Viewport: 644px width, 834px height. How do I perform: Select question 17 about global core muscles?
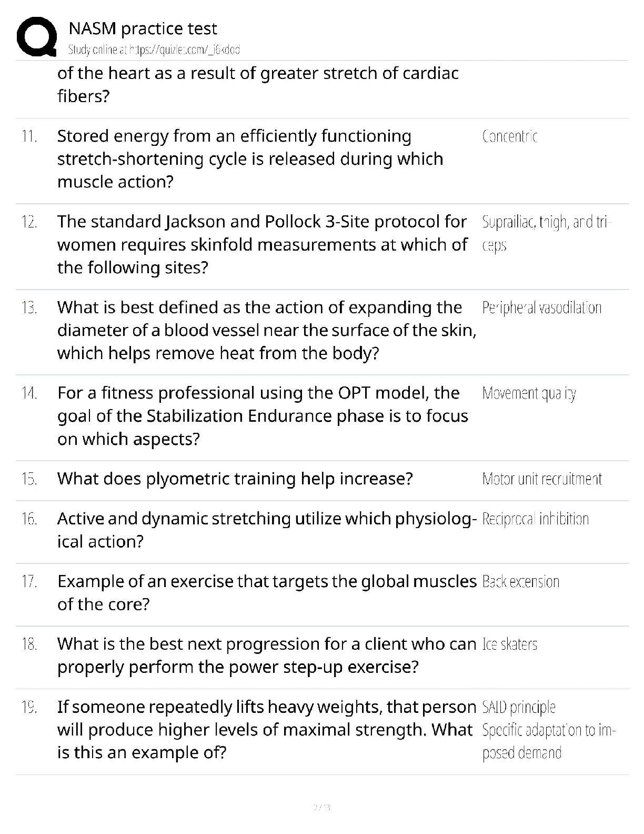pos(267,593)
